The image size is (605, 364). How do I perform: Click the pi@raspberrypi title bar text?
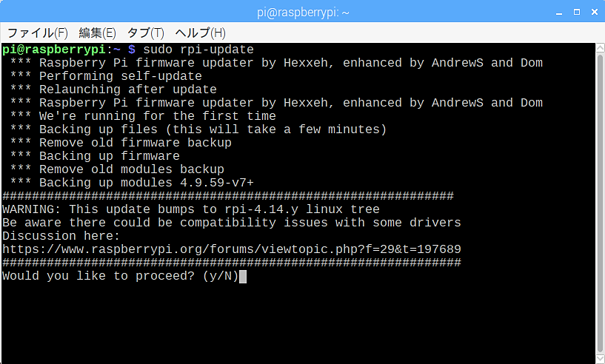pos(303,13)
